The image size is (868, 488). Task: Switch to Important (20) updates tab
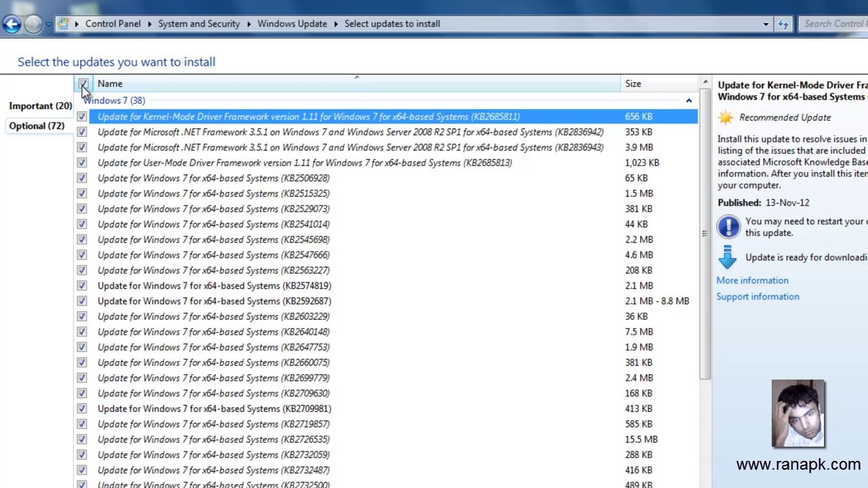point(40,106)
